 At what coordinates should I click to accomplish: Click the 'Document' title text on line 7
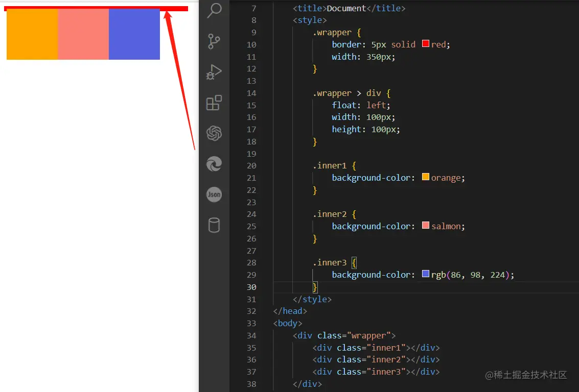(x=346, y=8)
